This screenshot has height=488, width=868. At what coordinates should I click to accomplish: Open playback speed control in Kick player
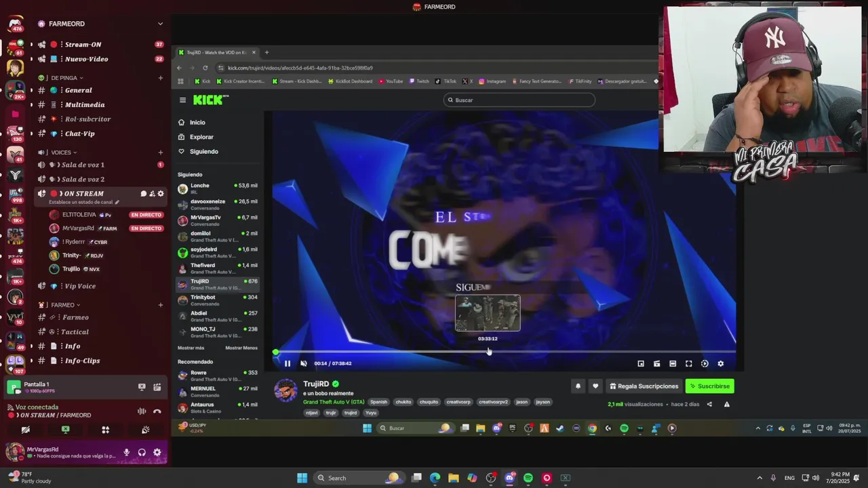(705, 364)
